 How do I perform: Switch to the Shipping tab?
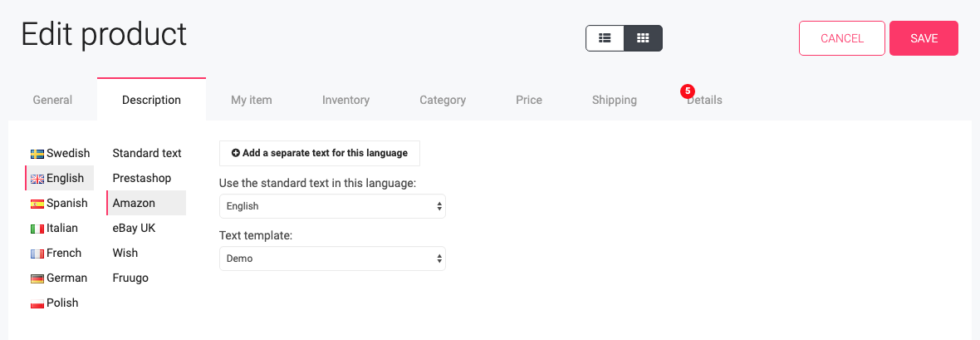coord(615,100)
